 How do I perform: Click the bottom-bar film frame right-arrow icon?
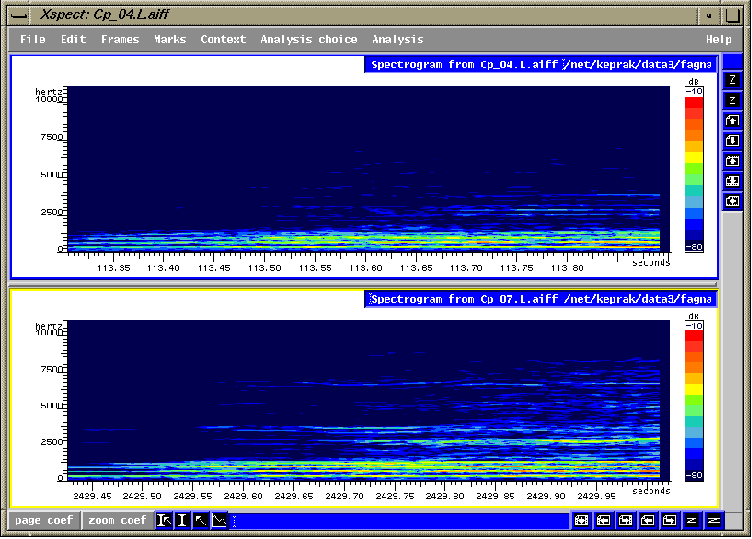(625, 520)
